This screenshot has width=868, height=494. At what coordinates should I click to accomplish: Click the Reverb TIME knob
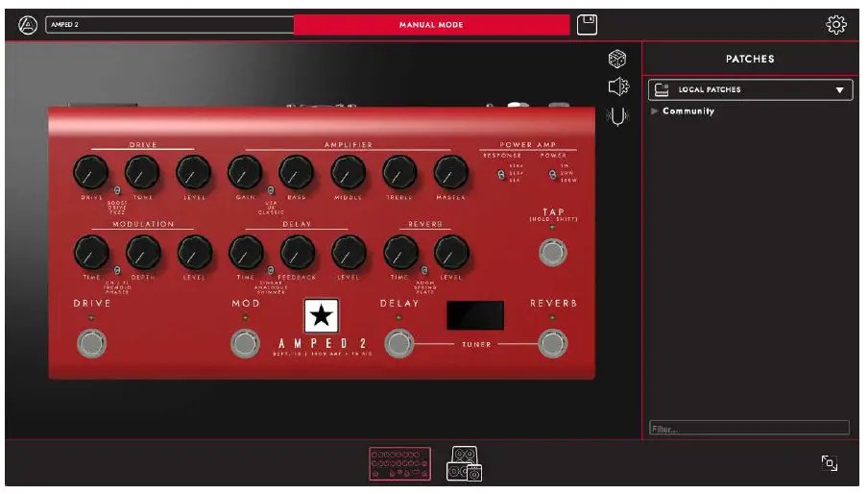click(400, 253)
